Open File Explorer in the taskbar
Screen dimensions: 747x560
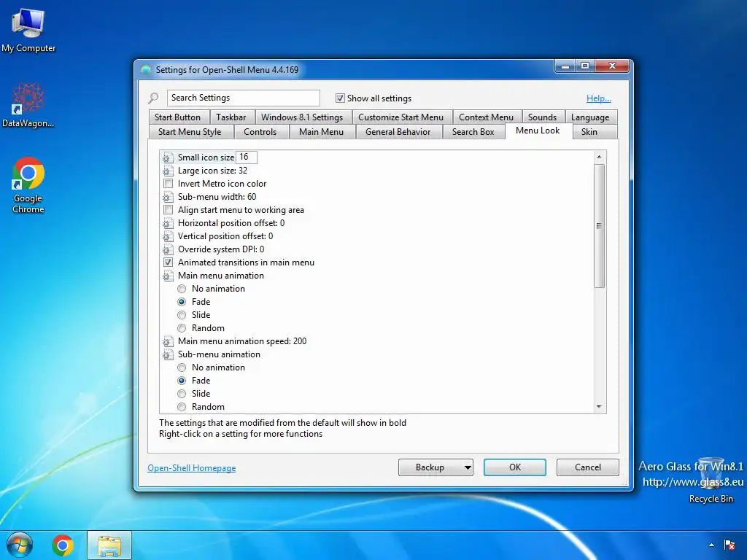click(109, 545)
